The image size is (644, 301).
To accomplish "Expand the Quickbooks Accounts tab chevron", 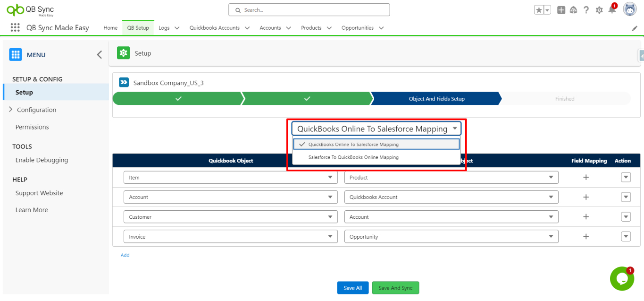I will pyautogui.click(x=247, y=28).
